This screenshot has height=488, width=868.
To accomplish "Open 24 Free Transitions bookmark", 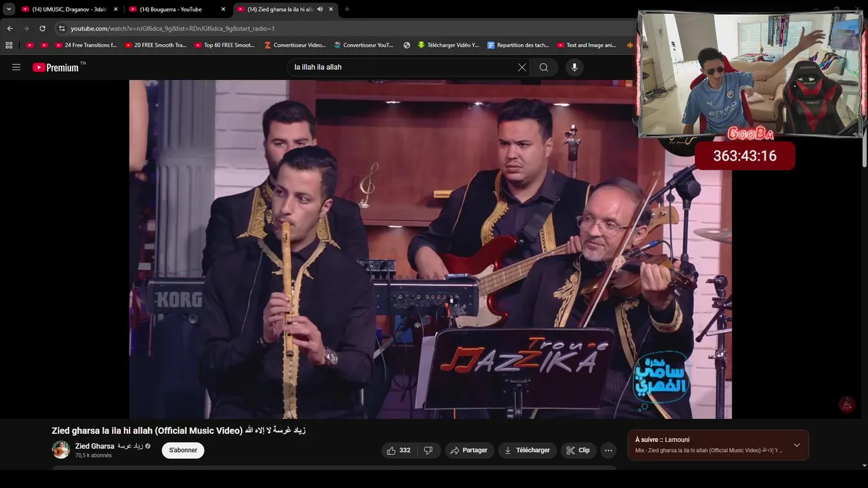I will click(x=86, y=45).
